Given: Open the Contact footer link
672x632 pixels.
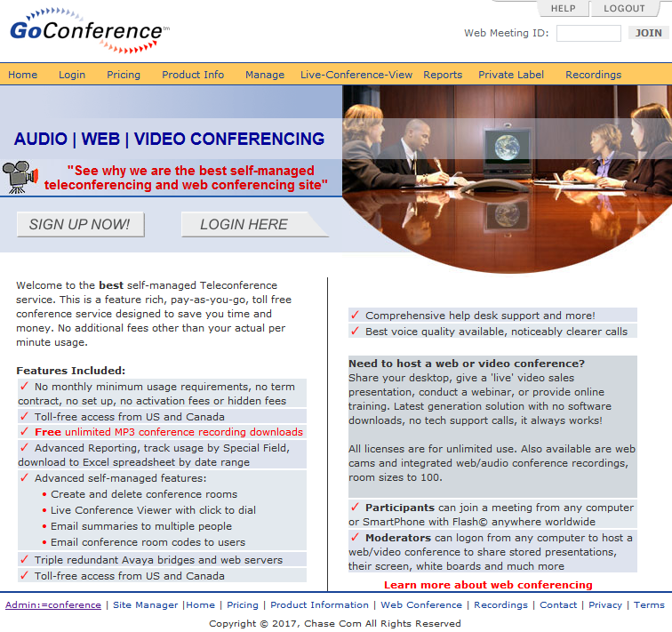Looking at the screenshot, I should tap(558, 605).
